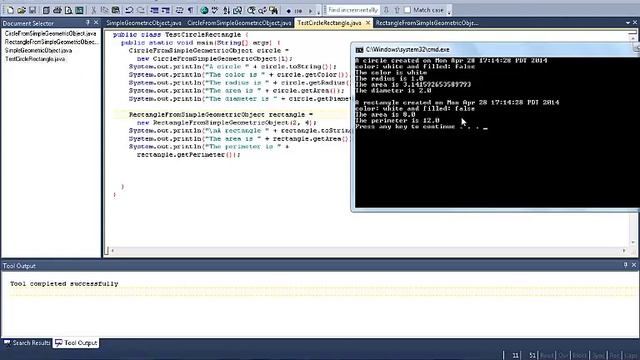
Task: Toggle word wrap in toolbar
Action: pos(179,10)
